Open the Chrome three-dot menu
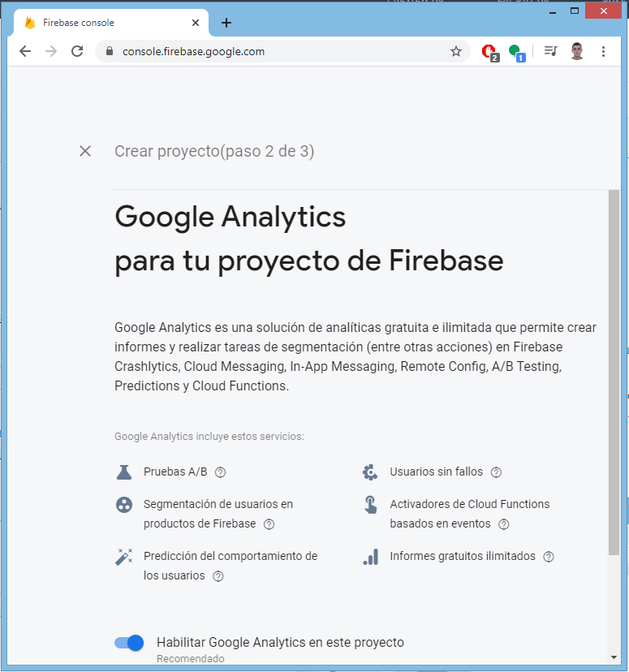This screenshot has width=629, height=672. pos(603,50)
